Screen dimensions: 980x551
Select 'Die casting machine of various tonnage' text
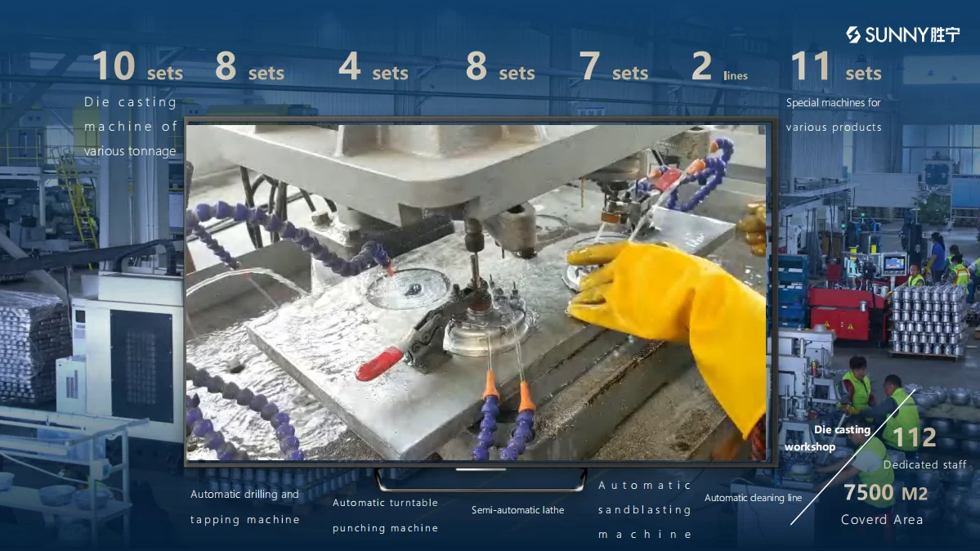click(x=131, y=127)
